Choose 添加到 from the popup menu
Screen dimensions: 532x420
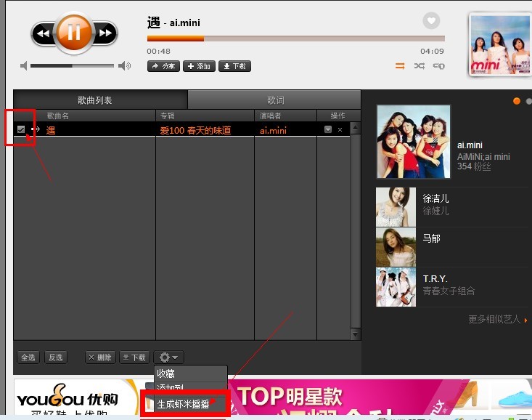click(x=191, y=387)
